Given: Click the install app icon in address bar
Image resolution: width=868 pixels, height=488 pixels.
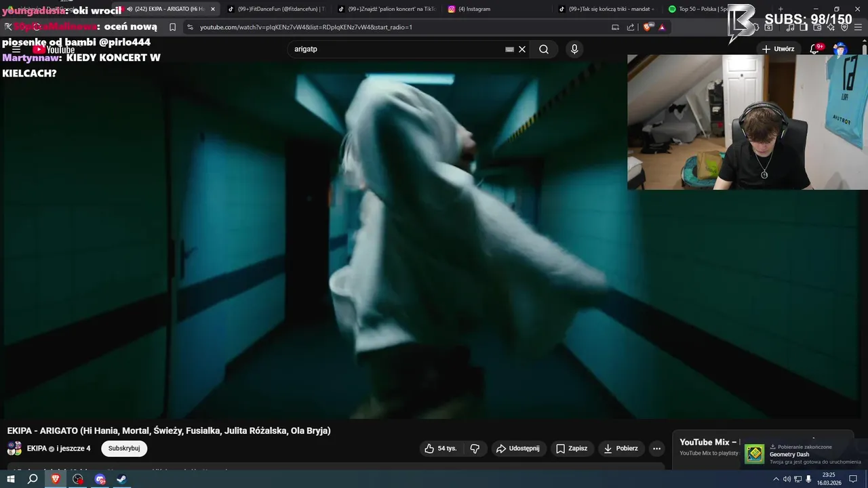Looking at the screenshot, I should (x=615, y=27).
